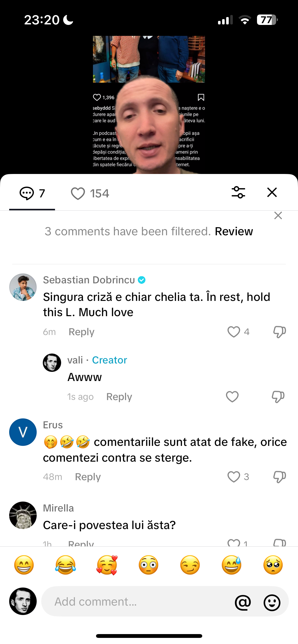
Task: Open the emoji picker in comment box
Action: pyautogui.click(x=272, y=602)
